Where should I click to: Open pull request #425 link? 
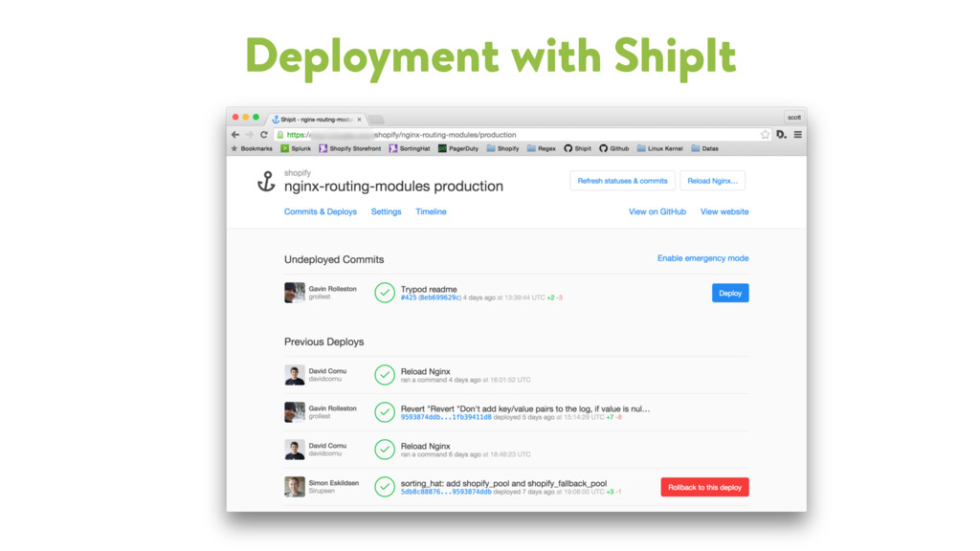[x=408, y=298]
